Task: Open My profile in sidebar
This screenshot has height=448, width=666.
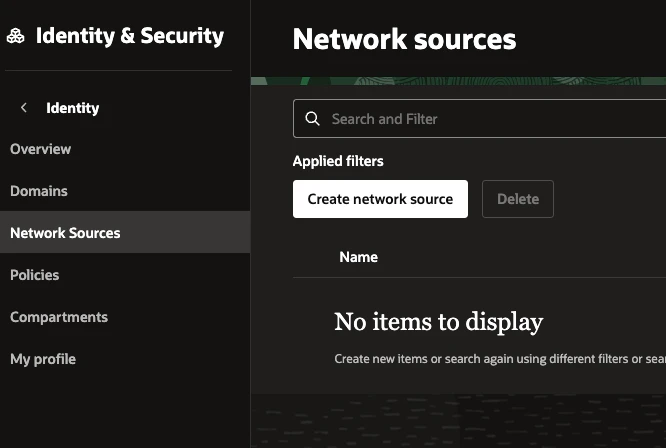Action: (x=43, y=359)
